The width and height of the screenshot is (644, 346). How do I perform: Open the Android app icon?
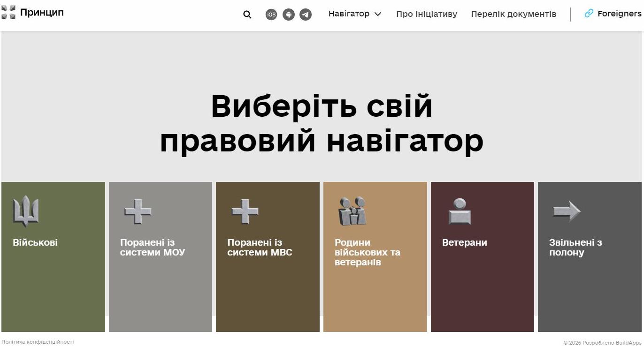coord(289,15)
